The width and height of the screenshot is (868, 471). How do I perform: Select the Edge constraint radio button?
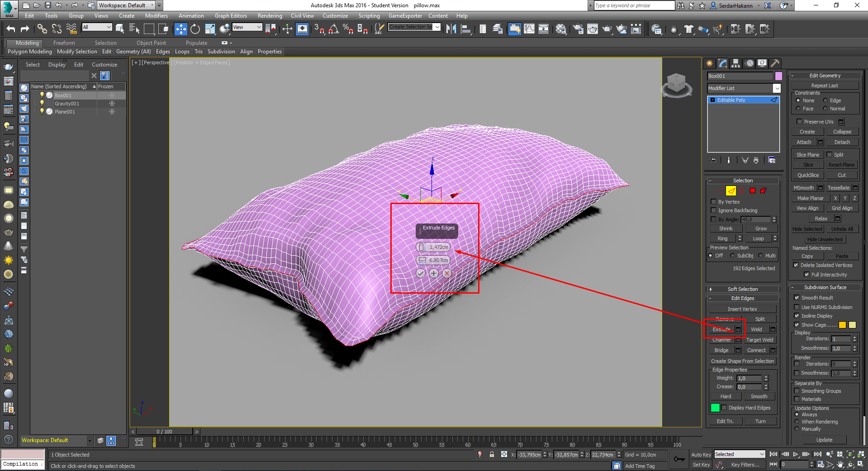click(x=825, y=100)
